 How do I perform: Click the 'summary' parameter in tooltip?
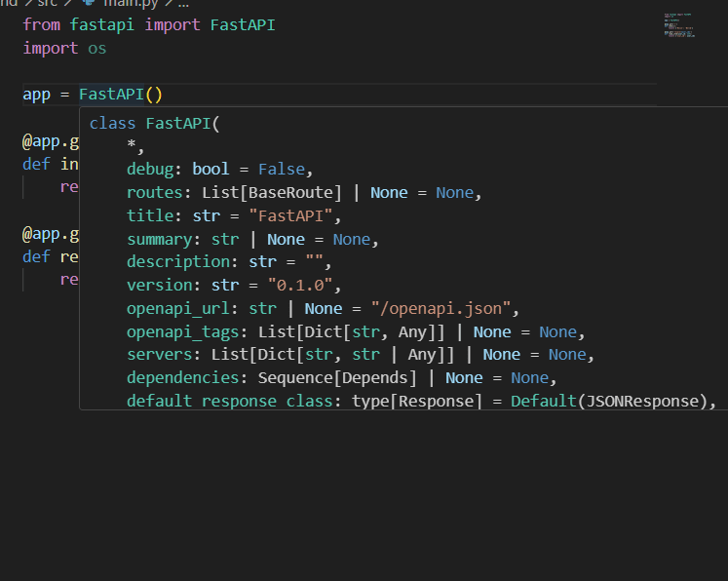[160, 239]
